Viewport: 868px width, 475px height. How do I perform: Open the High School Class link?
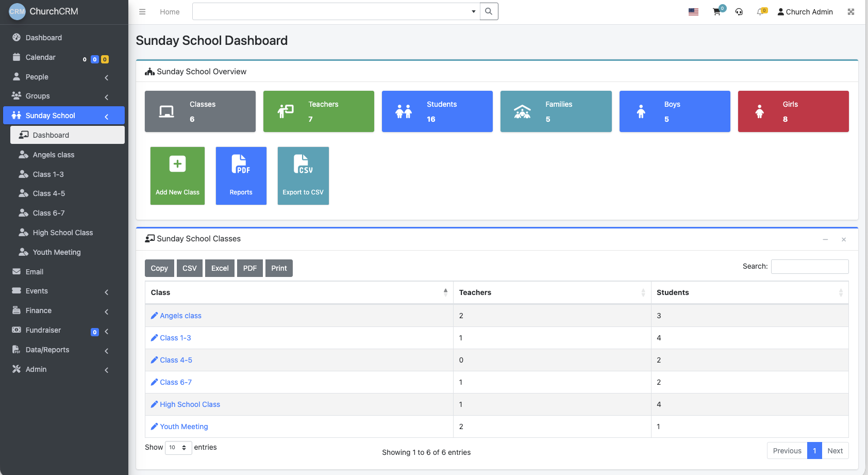pos(190,404)
